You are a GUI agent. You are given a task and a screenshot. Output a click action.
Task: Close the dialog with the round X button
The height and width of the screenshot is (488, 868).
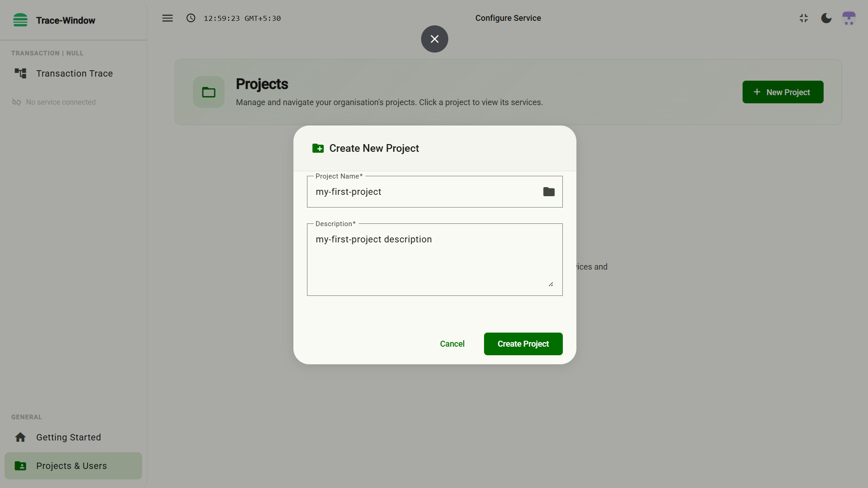435,39
